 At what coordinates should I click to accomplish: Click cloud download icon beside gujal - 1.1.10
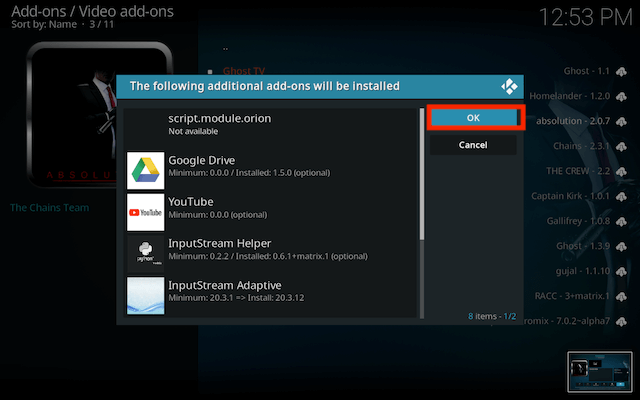621,271
